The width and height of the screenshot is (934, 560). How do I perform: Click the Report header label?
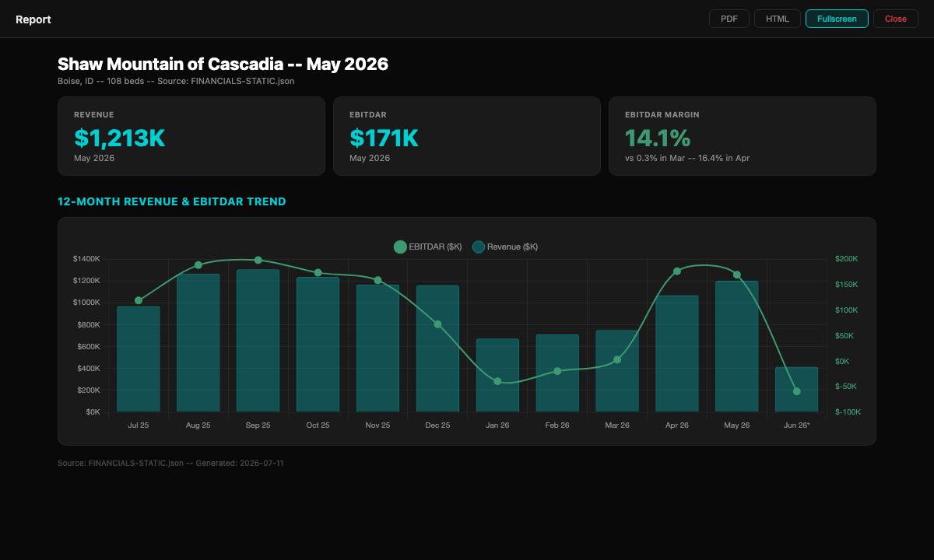(x=33, y=19)
